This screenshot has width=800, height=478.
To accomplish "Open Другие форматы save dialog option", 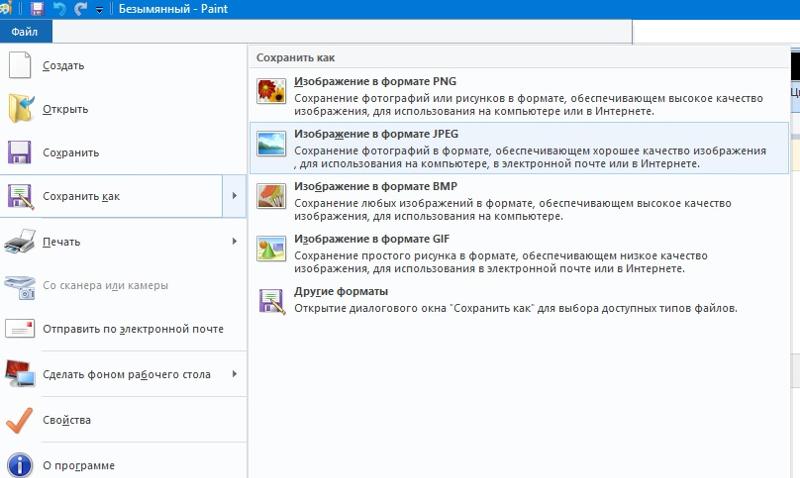I will 519,300.
